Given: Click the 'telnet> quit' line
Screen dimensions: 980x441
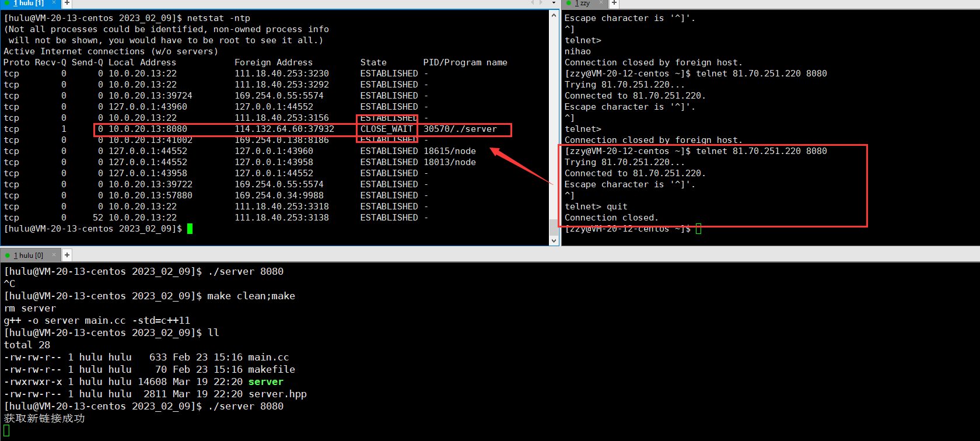Looking at the screenshot, I should click(x=596, y=206).
